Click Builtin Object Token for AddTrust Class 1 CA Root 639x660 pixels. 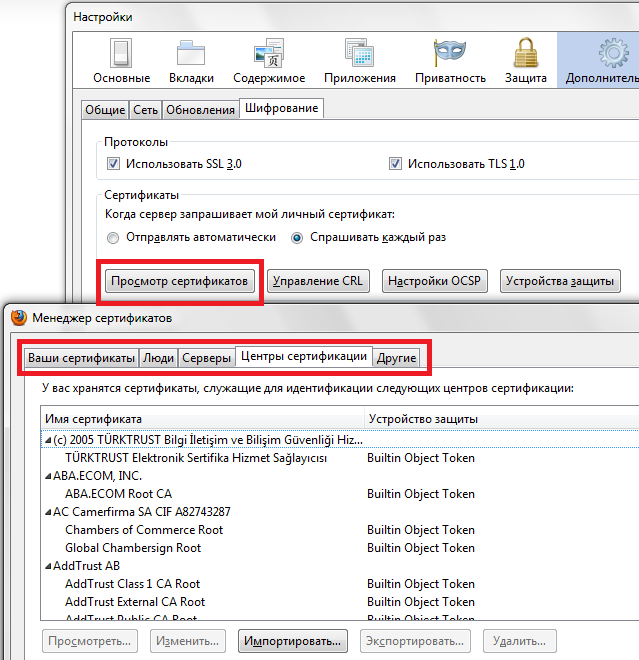click(x=421, y=584)
